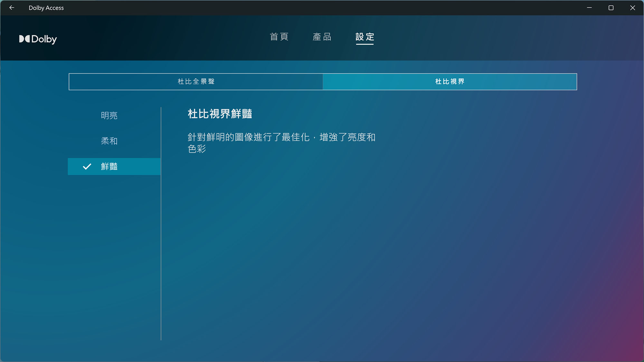Click the back arrow in title bar
The height and width of the screenshot is (362, 644).
pyautogui.click(x=12, y=8)
